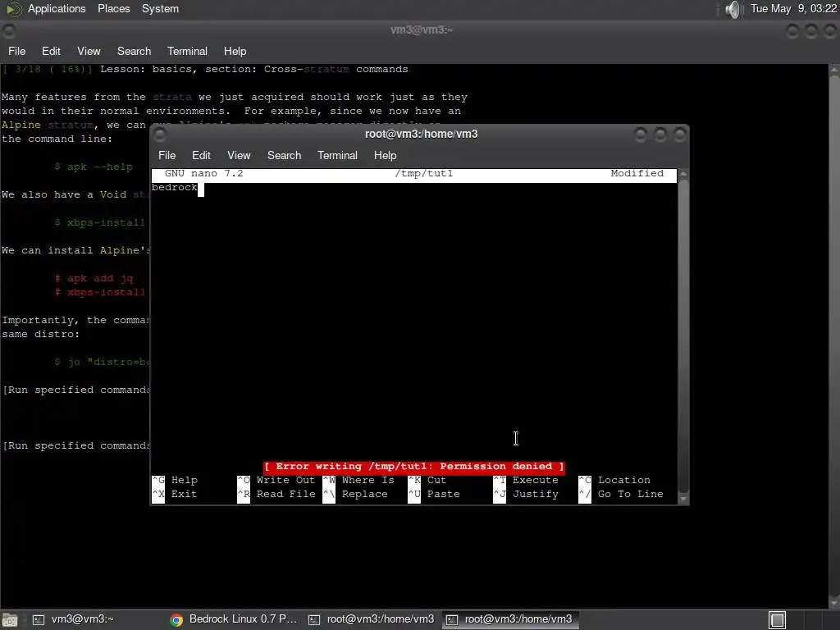This screenshot has width=840, height=630.
Task: Click '^K Cut' nano shortcut label
Action: (427, 481)
